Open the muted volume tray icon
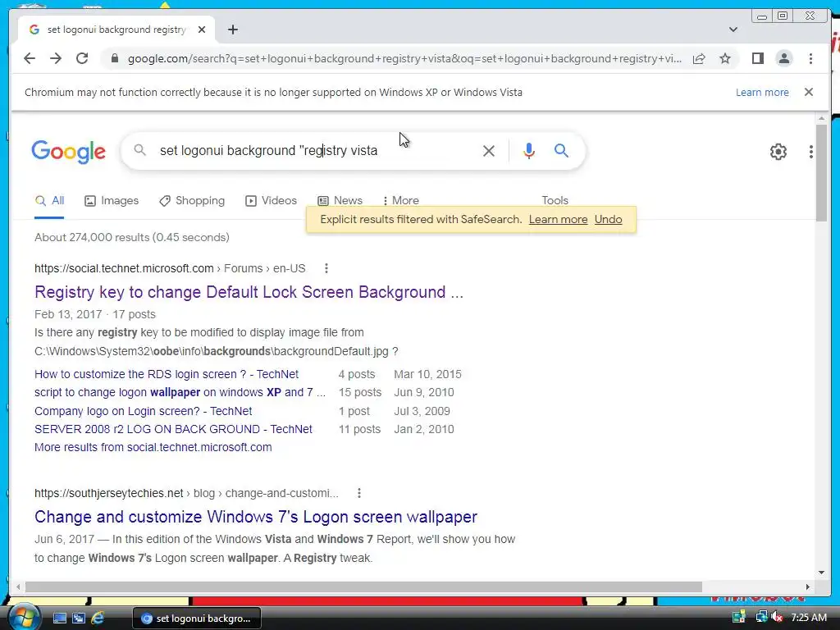Image resolution: width=840 pixels, height=630 pixels. coord(776,617)
